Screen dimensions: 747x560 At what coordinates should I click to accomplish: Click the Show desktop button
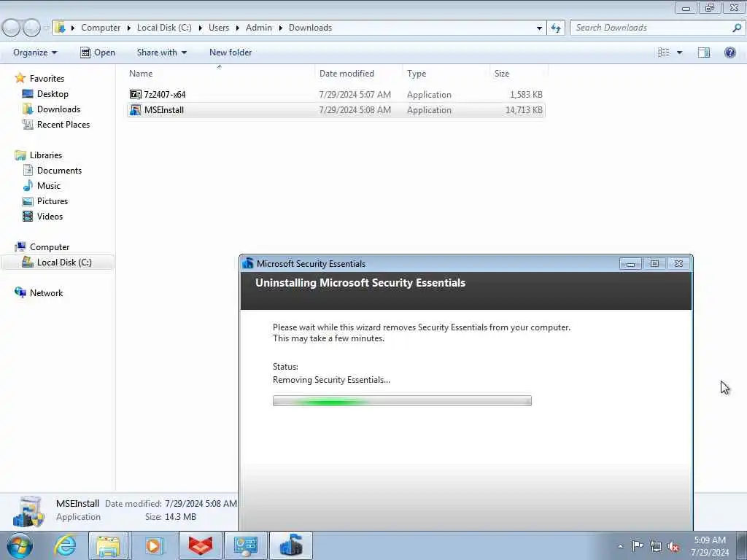(742, 545)
